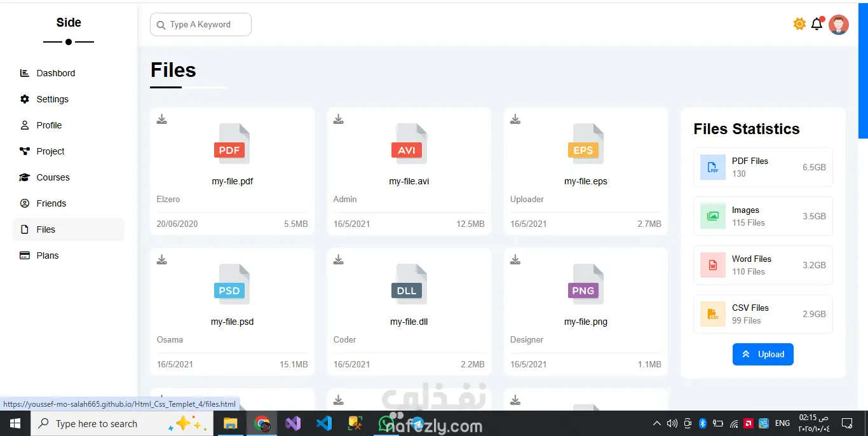
Task: Click the my-file.dll file name
Action: coord(409,322)
